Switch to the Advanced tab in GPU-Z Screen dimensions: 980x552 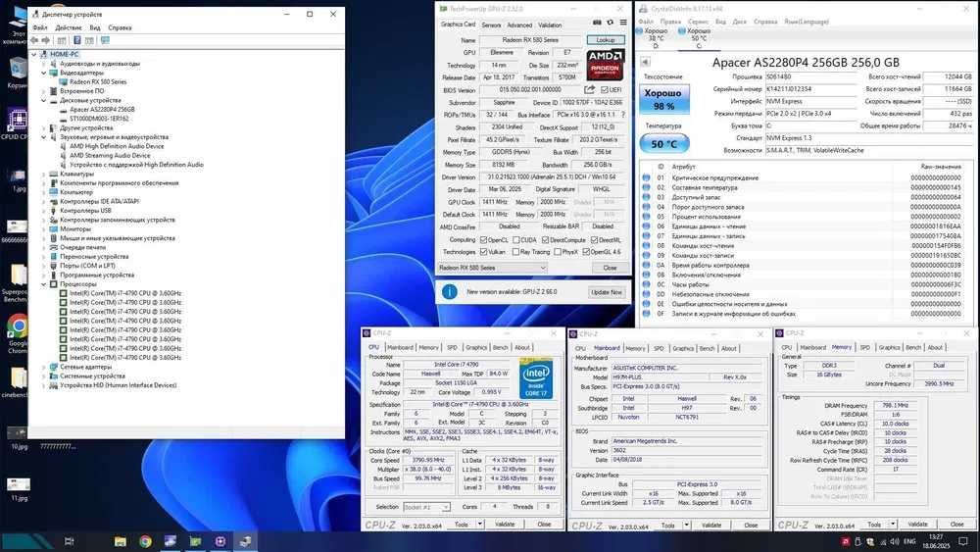[519, 25]
